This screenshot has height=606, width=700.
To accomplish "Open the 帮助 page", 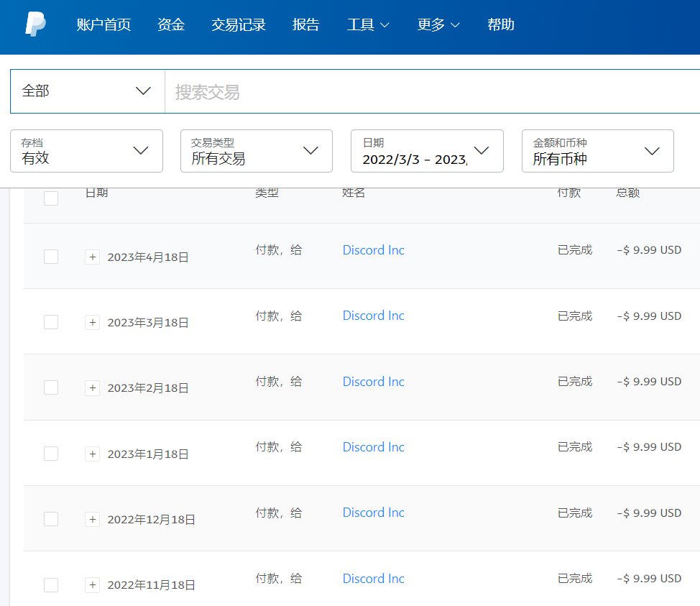I will [501, 24].
